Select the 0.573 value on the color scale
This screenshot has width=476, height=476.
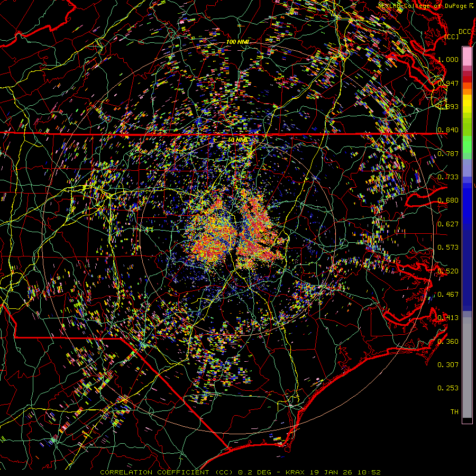click(448, 248)
